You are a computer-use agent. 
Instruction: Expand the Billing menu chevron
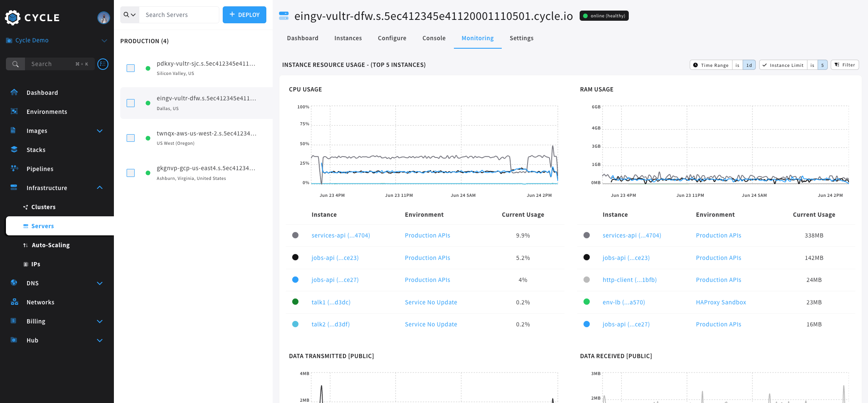click(100, 321)
